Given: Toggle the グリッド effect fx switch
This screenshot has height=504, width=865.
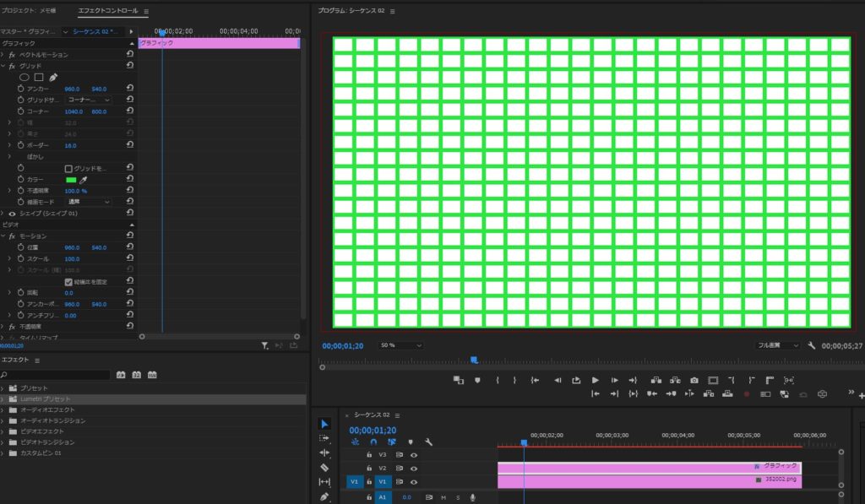Looking at the screenshot, I should (12, 66).
